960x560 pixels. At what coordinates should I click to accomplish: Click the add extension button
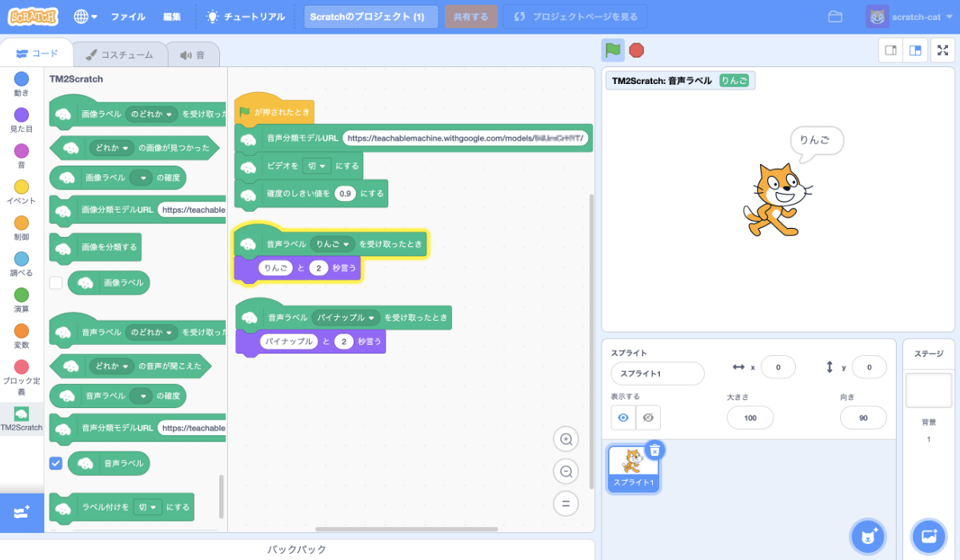point(22,512)
